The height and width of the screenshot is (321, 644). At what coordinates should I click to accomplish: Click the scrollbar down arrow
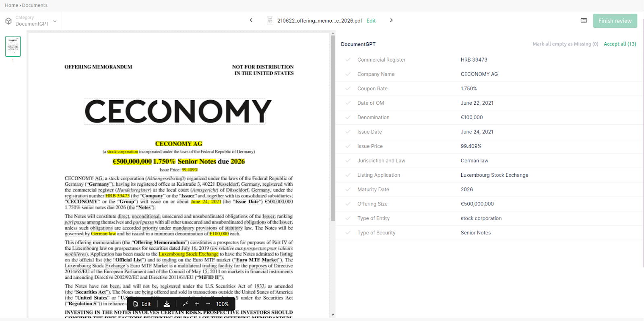[x=332, y=315]
